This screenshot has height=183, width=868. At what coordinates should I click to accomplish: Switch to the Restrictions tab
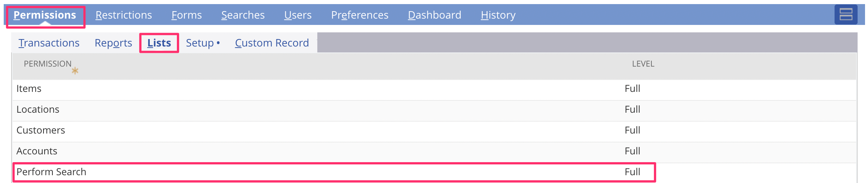124,15
